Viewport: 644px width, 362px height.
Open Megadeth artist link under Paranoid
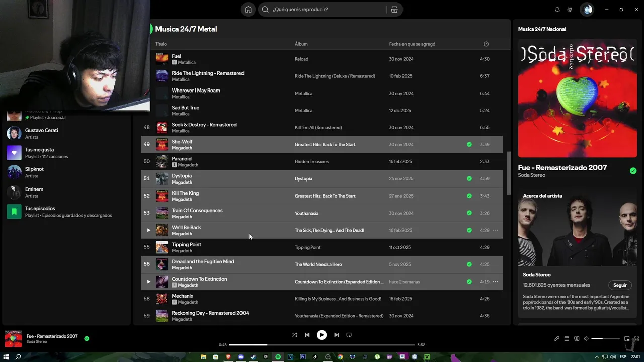tap(188, 165)
